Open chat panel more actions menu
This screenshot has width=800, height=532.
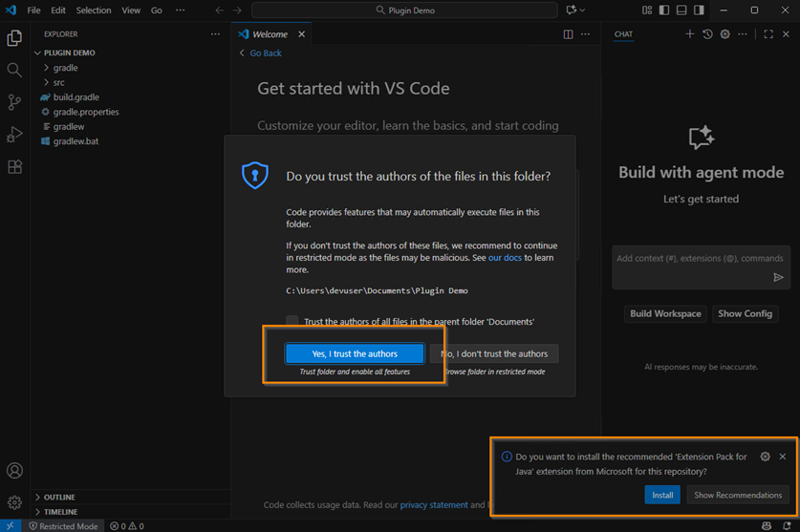click(x=743, y=34)
